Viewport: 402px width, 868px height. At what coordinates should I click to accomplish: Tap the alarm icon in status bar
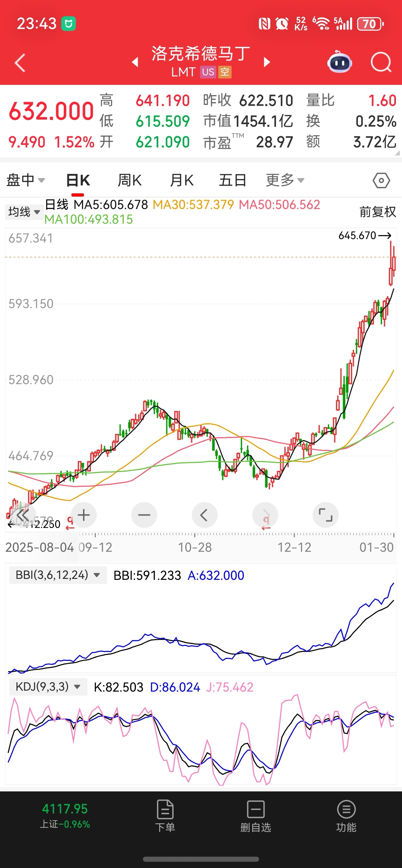tap(282, 24)
